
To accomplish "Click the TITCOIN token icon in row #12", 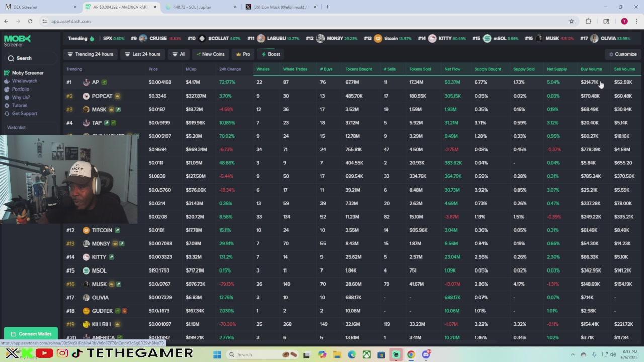I will tap(86, 230).
